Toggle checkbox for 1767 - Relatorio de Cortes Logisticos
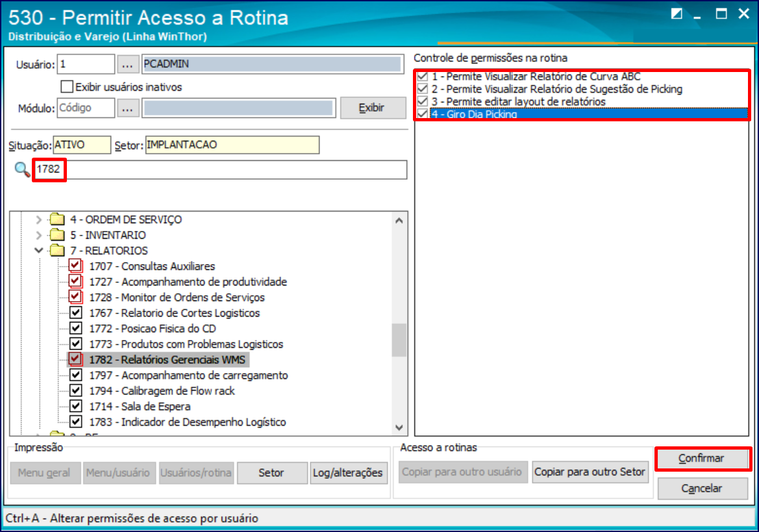Viewport: 759px width, 532px height. point(75,313)
